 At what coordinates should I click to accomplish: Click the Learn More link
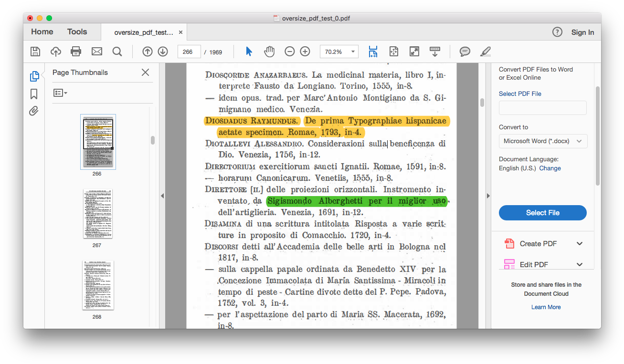tap(546, 307)
